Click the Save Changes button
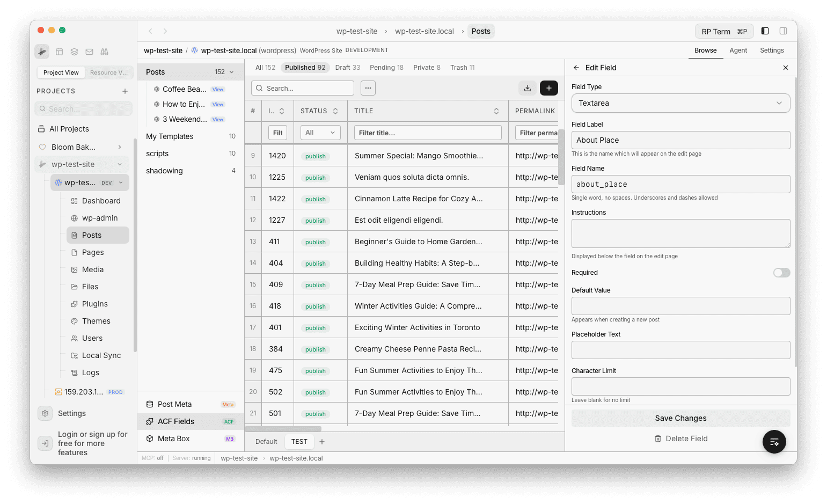The width and height of the screenshot is (827, 504). tap(680, 418)
